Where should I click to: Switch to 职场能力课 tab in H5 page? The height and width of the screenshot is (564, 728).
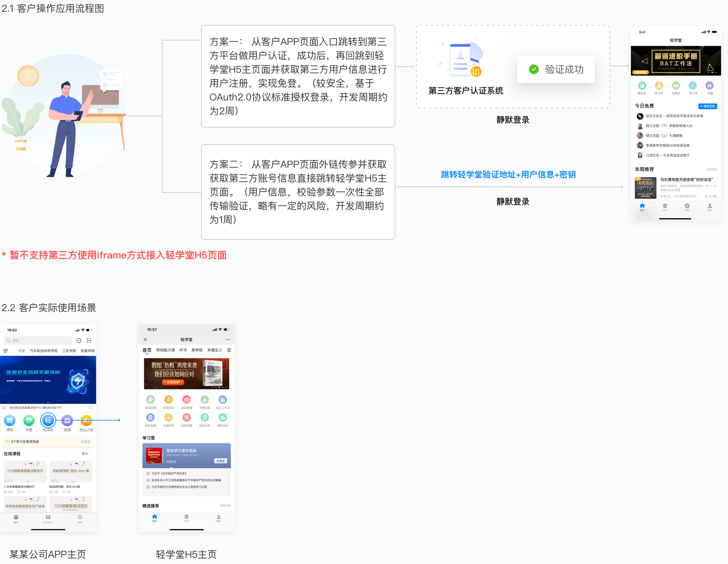165,350
